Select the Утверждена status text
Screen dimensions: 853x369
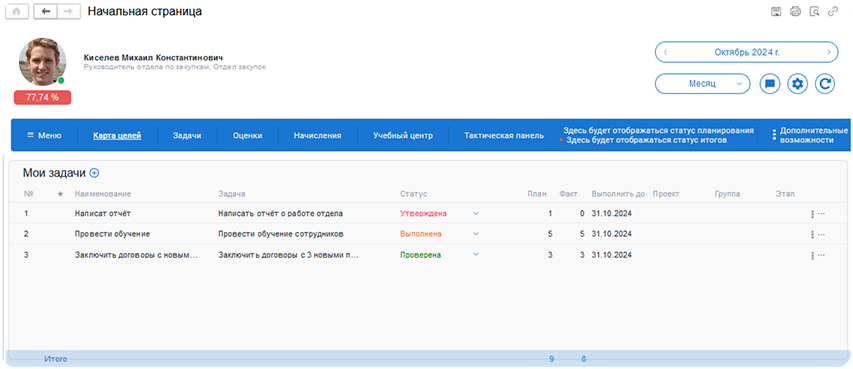pos(423,213)
